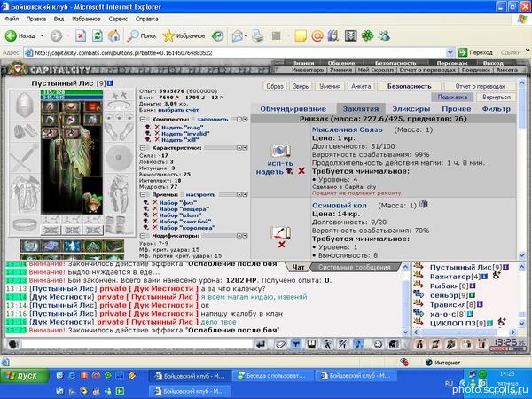This screenshot has height=399, width=532.
Task: Click the Безопасность button
Action: [x=409, y=86]
